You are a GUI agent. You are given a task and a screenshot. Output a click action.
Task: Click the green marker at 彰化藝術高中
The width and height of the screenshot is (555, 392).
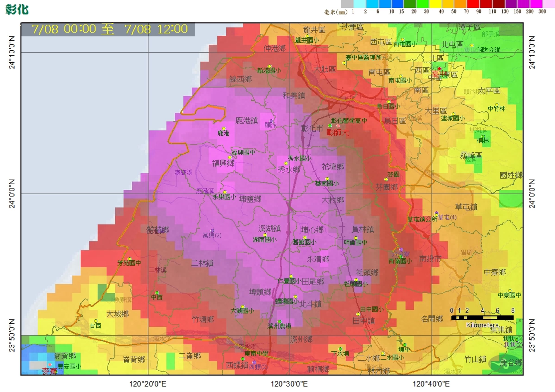[x=330, y=126]
